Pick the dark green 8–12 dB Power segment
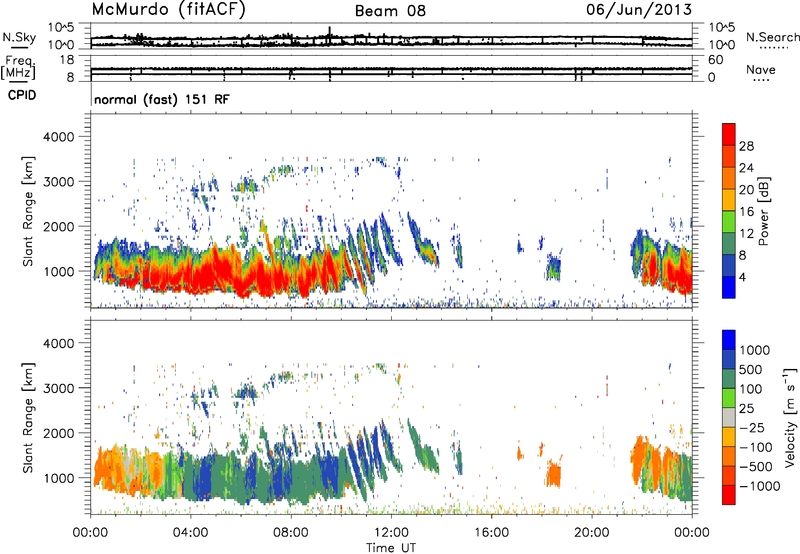Viewport: 800px width, 554px height. (x=729, y=244)
